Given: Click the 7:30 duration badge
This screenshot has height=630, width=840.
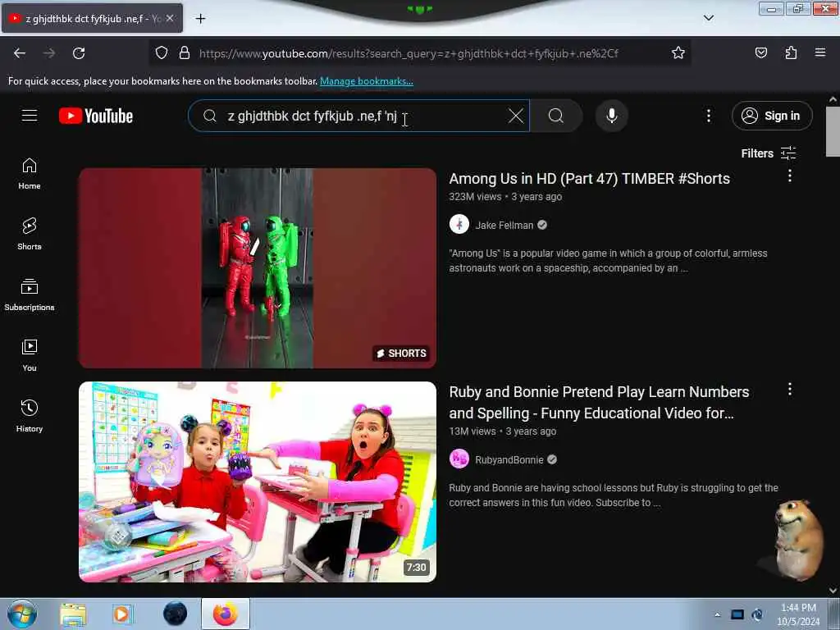Looking at the screenshot, I should (x=416, y=568).
